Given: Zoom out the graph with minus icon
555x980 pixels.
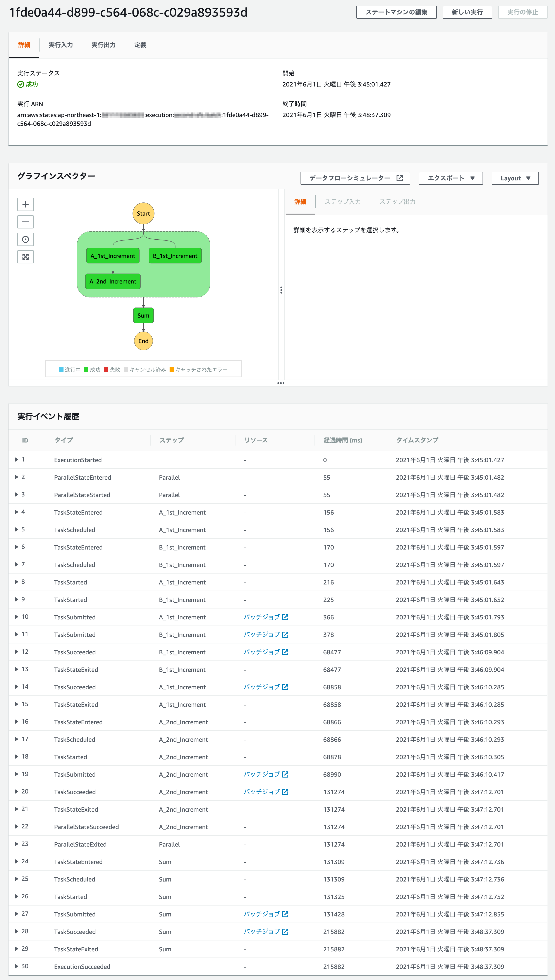Looking at the screenshot, I should pyautogui.click(x=26, y=222).
